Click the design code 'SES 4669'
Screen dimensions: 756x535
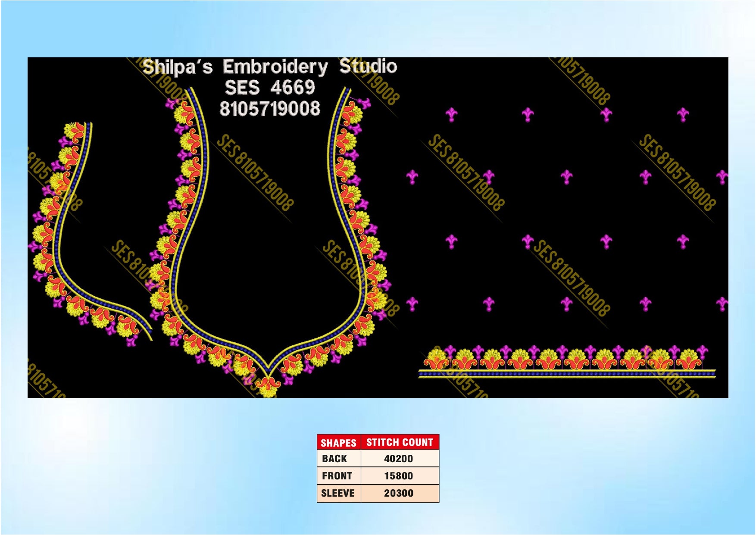pyautogui.click(x=270, y=88)
